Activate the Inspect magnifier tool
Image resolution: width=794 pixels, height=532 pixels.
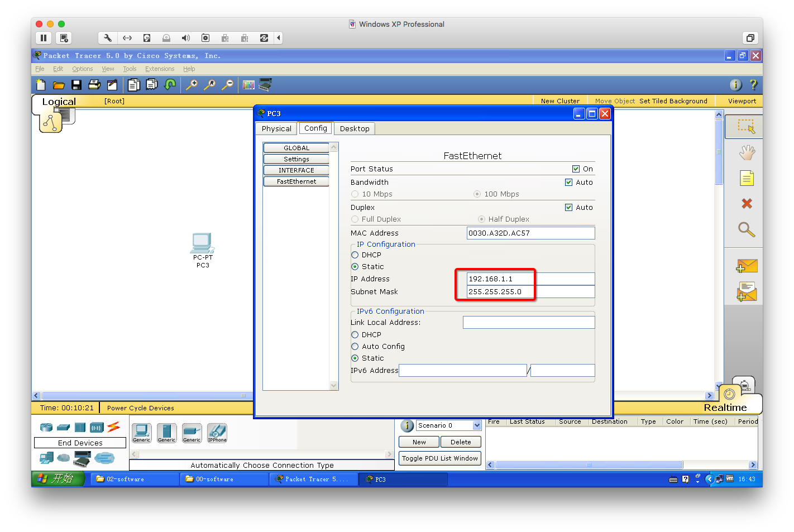pos(747,229)
